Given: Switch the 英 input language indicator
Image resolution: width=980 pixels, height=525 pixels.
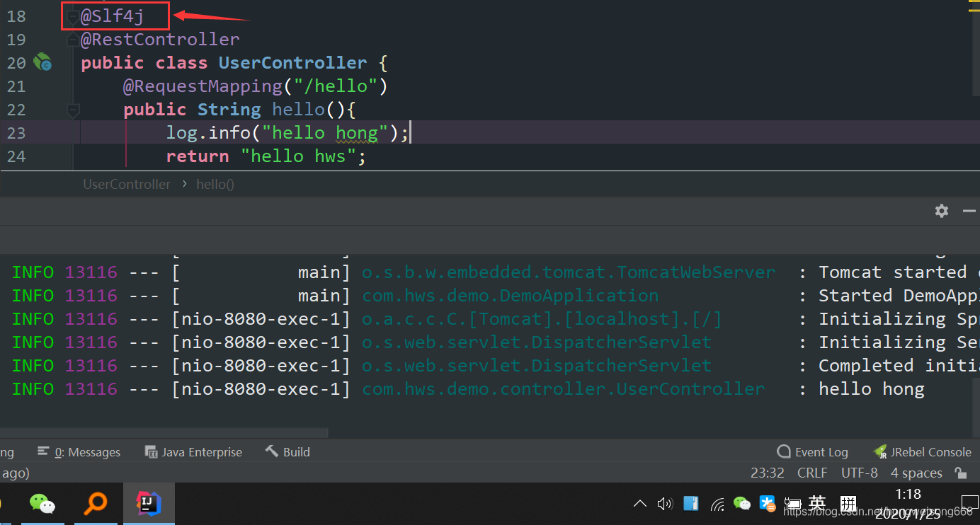Looking at the screenshot, I should 817,503.
